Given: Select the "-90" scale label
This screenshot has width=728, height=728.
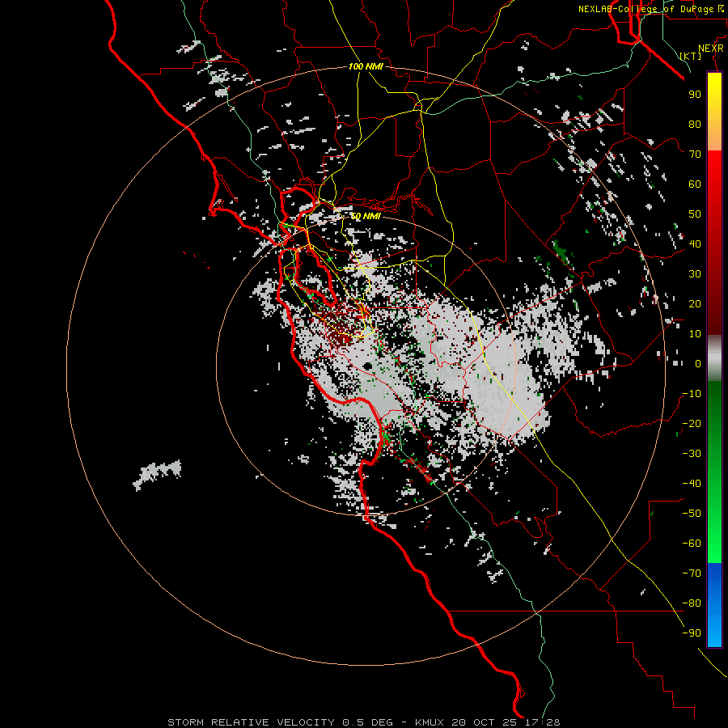Looking at the screenshot, I should pyautogui.click(x=692, y=633).
